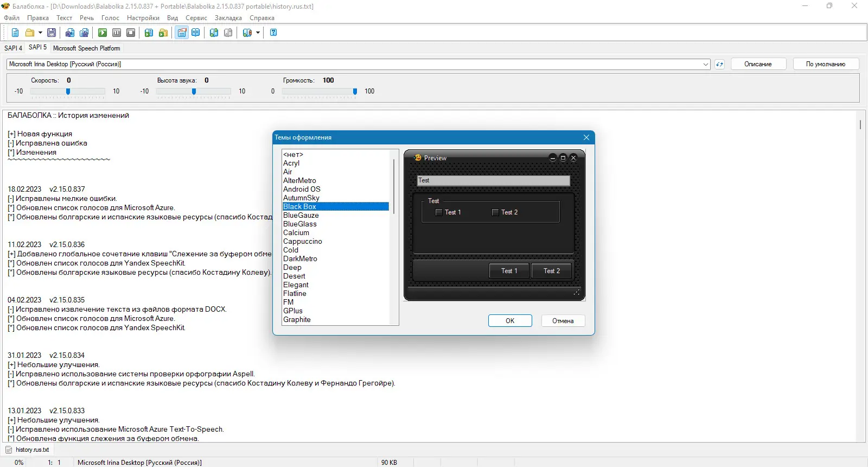The height and width of the screenshot is (467, 868).
Task: Select the Android OS theme
Action: coord(336,189)
